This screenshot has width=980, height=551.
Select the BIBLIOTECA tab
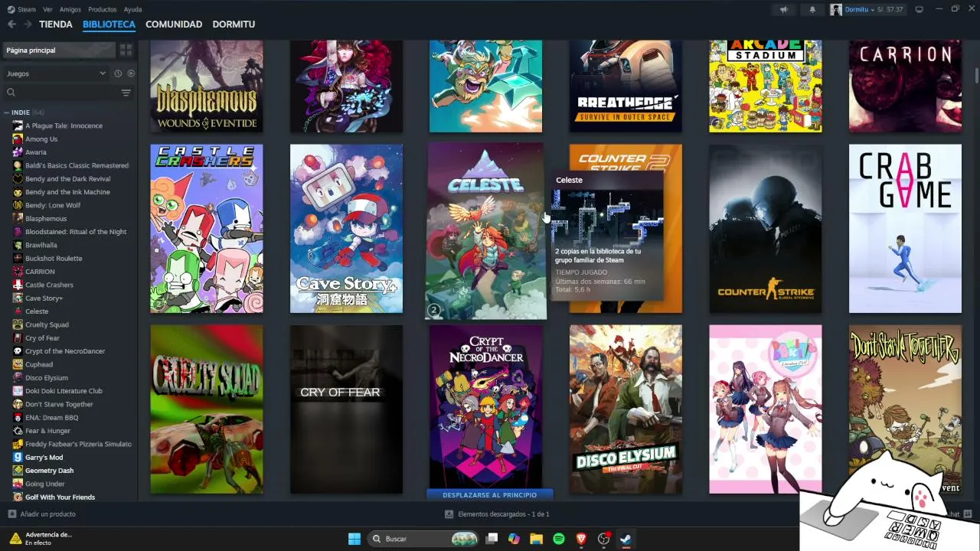109,24
